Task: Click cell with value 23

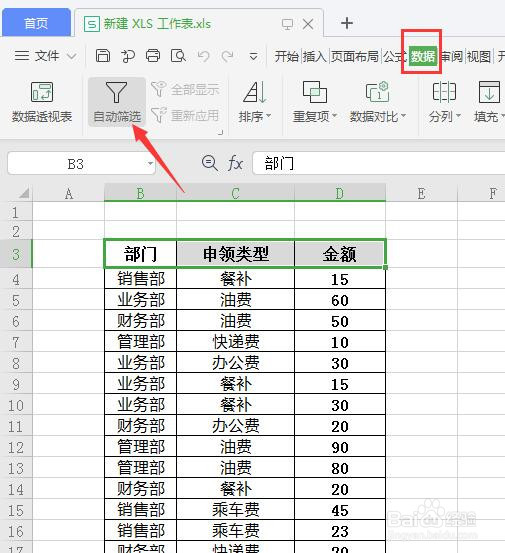Action: point(340,530)
